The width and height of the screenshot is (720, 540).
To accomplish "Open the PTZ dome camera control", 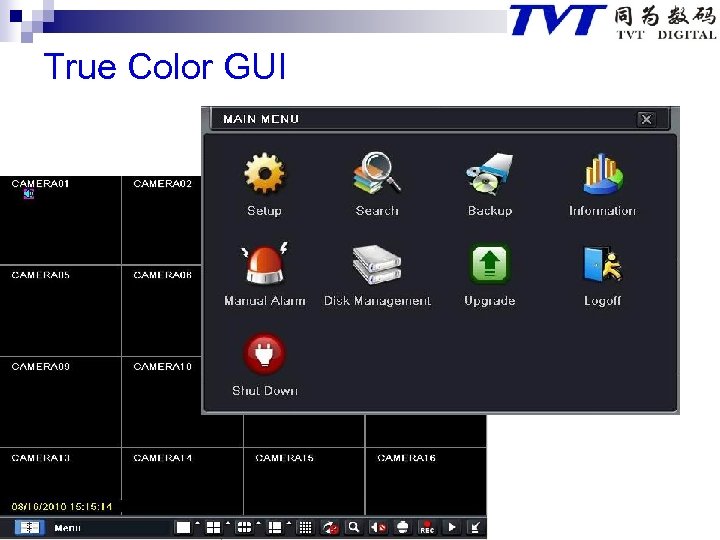I will (x=403, y=528).
